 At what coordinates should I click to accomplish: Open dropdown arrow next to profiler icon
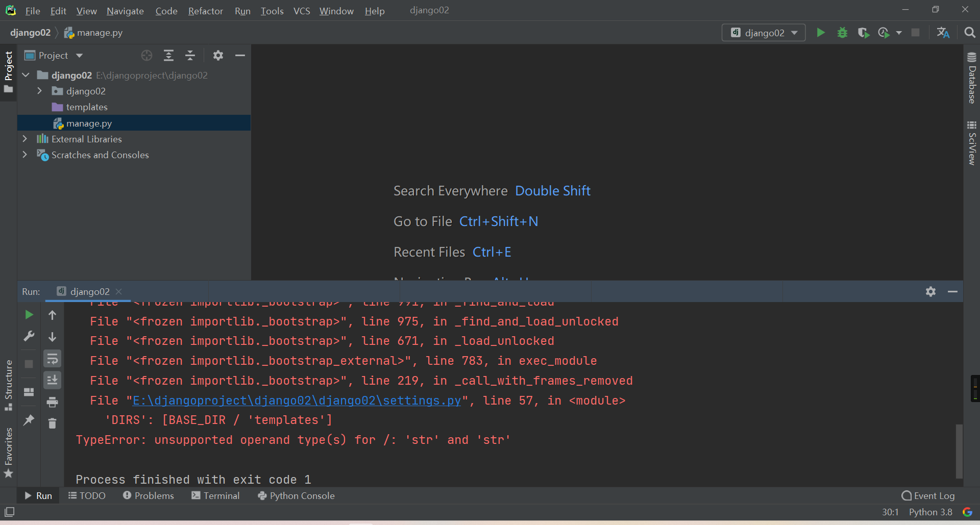pyautogui.click(x=899, y=33)
